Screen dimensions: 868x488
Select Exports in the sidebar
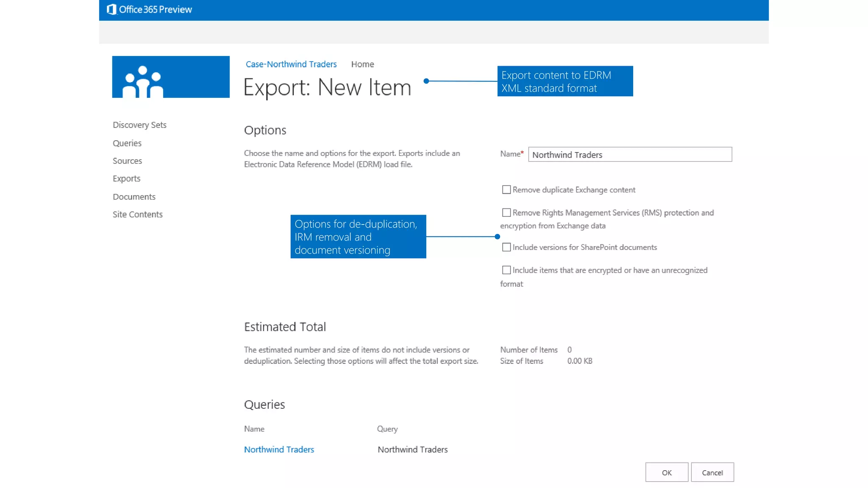point(126,179)
